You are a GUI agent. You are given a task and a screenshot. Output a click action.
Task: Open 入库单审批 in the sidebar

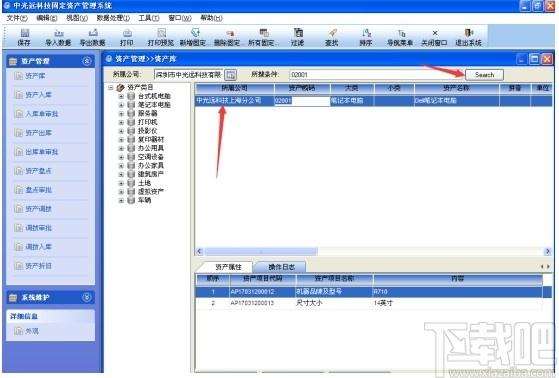tap(36, 114)
